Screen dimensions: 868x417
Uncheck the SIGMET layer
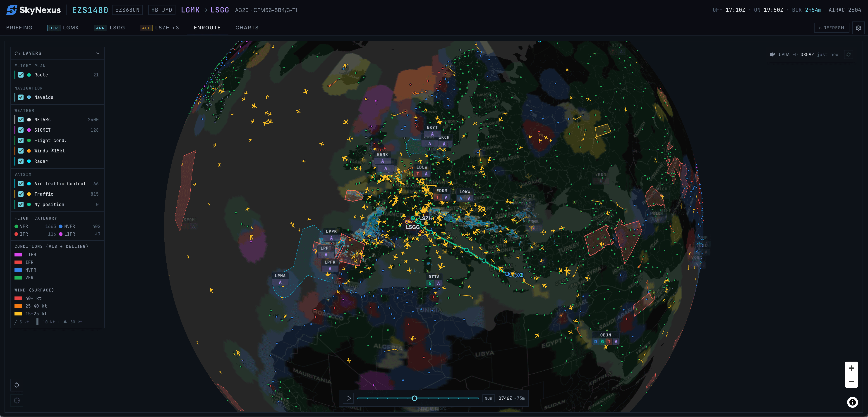pos(21,130)
